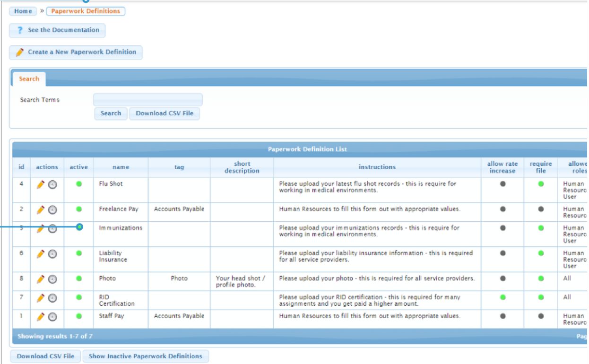
Task: Click Accounts Payable tag in Freelance Pay row
Action: [179, 209]
